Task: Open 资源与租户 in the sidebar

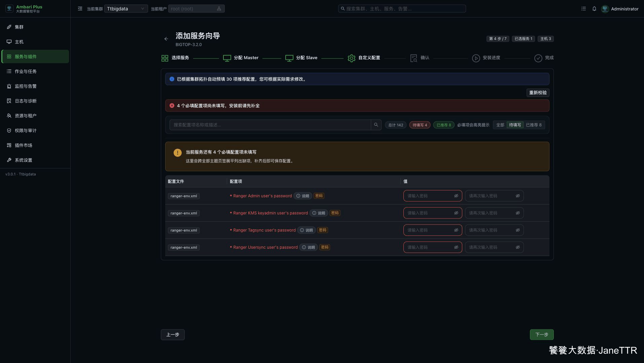Action: tap(35, 116)
